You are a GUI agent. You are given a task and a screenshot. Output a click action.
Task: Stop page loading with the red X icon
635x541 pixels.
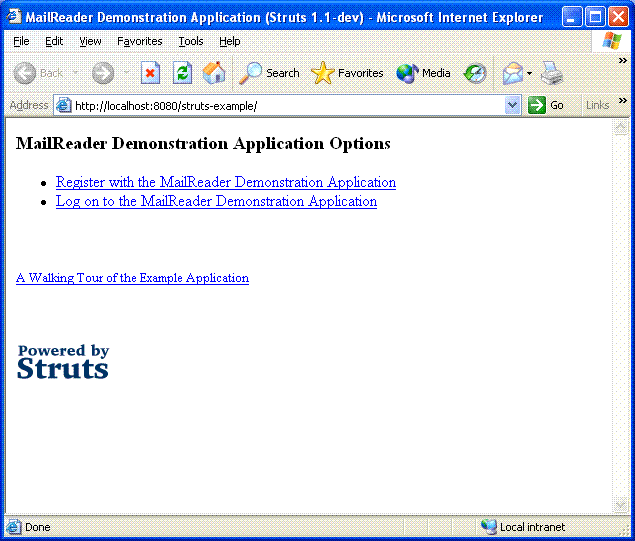tap(150, 73)
